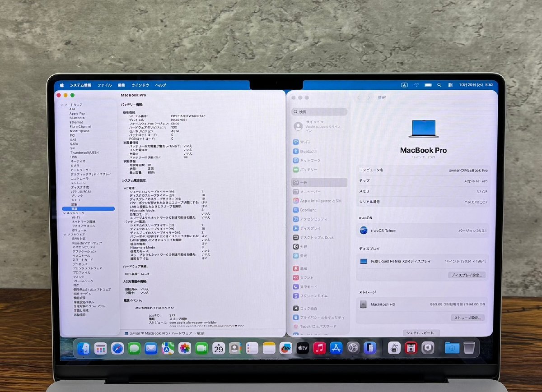The height and width of the screenshot is (392, 542).
Task: Select アプリケーション under software
Action: point(84,251)
